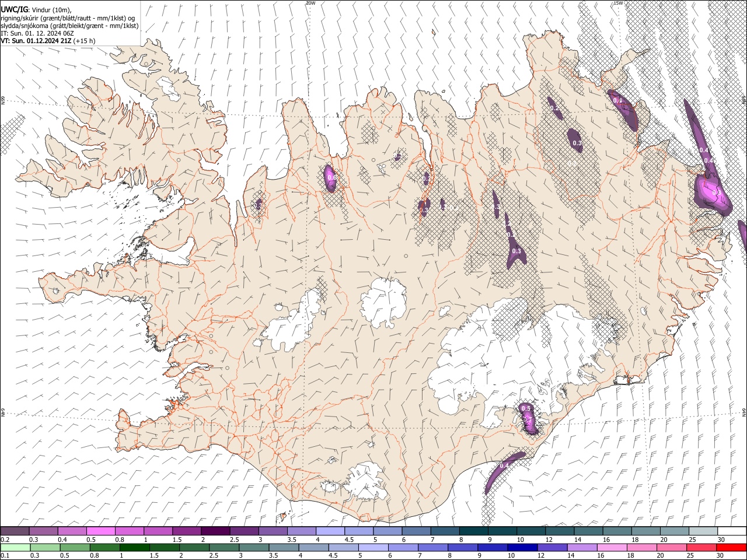
Task: Click the snow legend swatch labeled 1.5
Action: [187, 531]
